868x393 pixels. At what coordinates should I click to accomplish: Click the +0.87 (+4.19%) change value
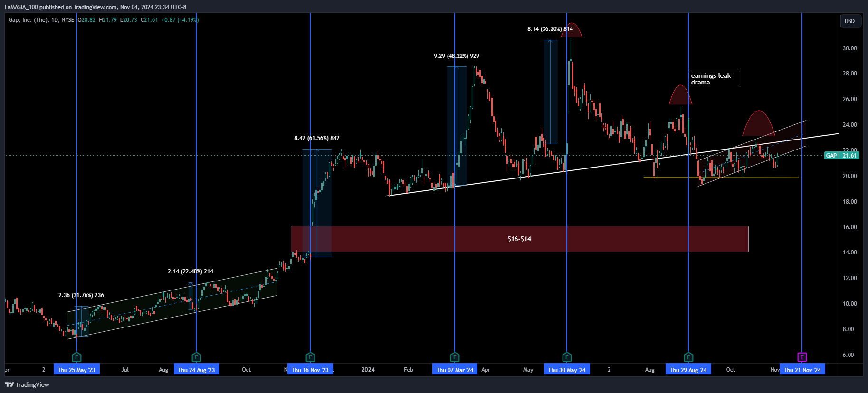180,20
